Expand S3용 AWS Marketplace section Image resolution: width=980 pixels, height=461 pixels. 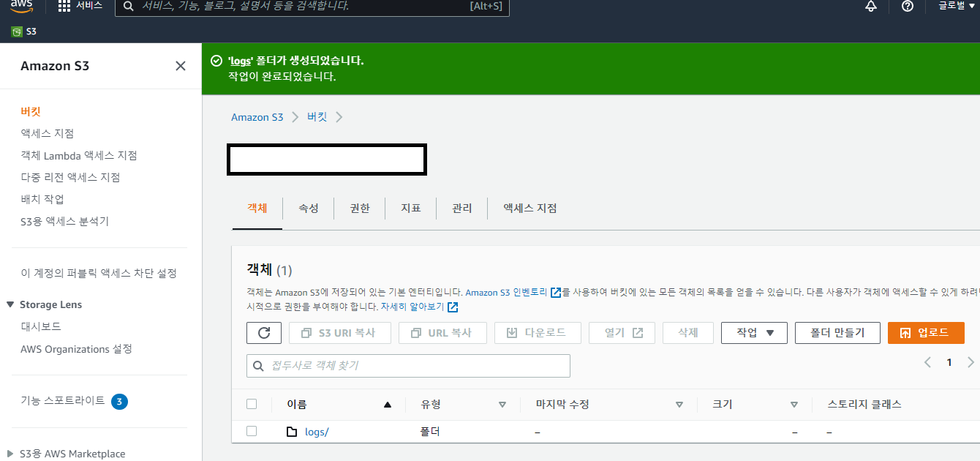10,454
